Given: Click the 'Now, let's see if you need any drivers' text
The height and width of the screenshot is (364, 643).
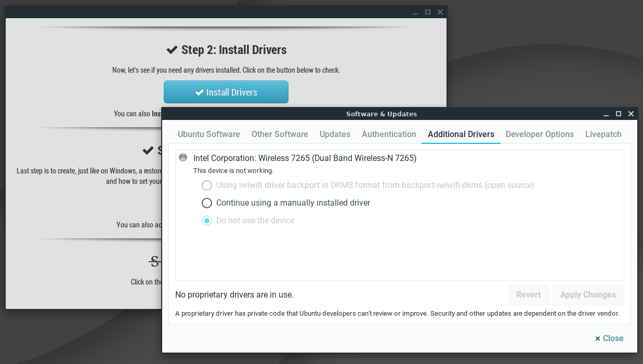Looking at the screenshot, I should tap(226, 70).
